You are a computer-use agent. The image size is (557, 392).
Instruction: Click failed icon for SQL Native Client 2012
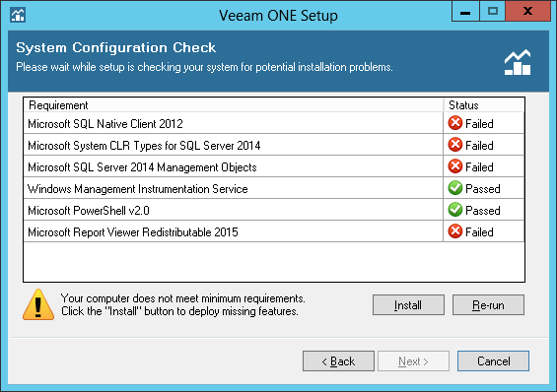tap(455, 123)
